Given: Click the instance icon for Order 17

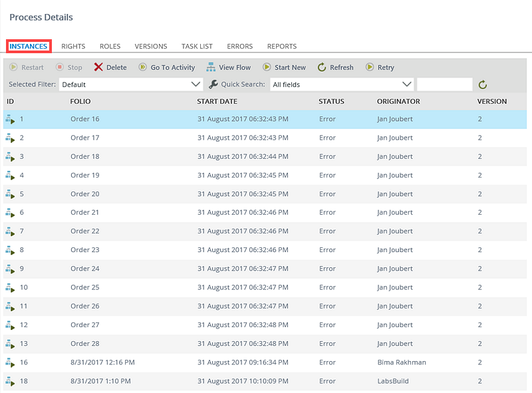Looking at the screenshot, I should (10, 138).
